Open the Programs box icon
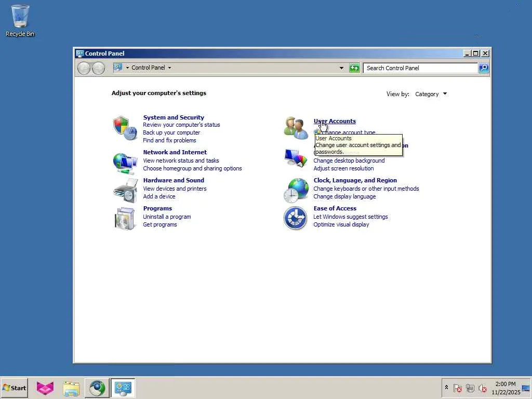Image resolution: width=532 pixels, height=399 pixels. point(125,219)
